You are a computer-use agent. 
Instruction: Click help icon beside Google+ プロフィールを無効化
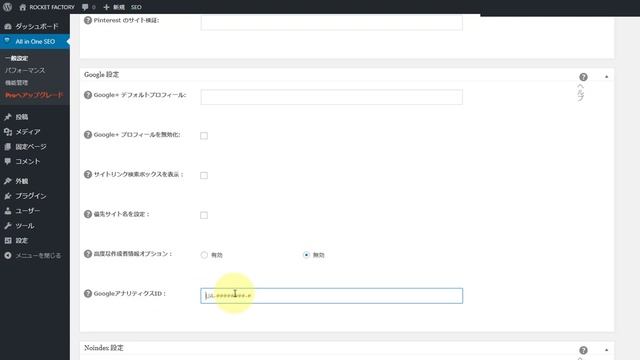[x=88, y=135]
